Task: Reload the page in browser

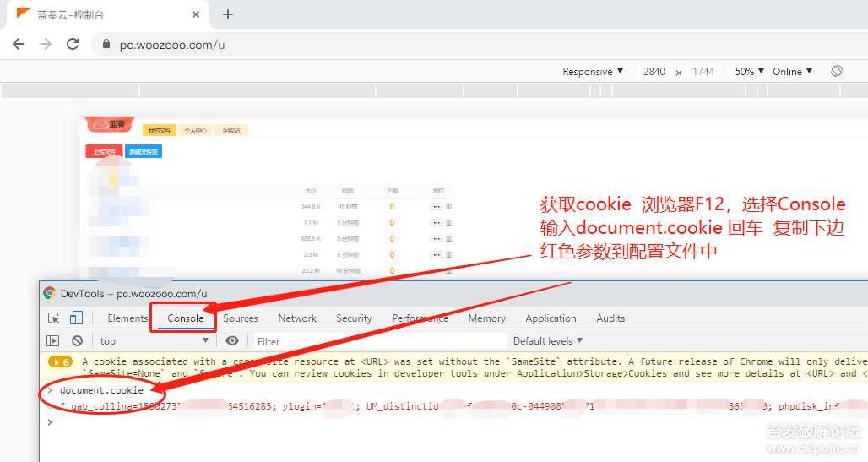Action: pyautogui.click(x=73, y=45)
